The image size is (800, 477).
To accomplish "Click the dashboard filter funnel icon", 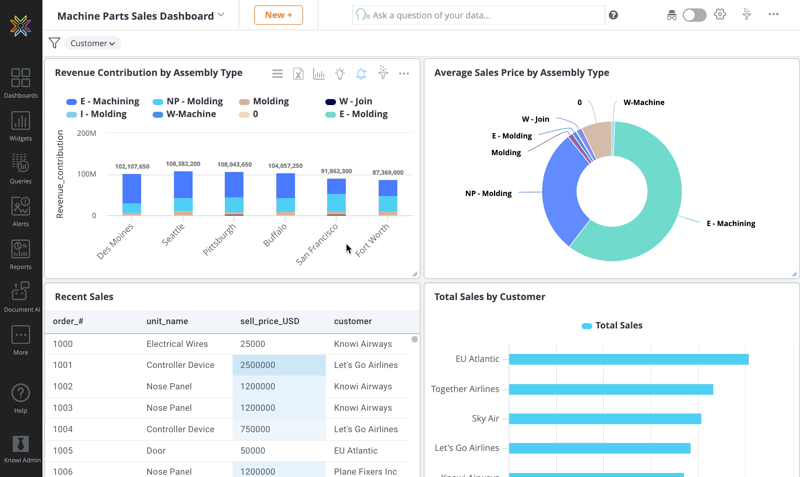I will point(54,43).
